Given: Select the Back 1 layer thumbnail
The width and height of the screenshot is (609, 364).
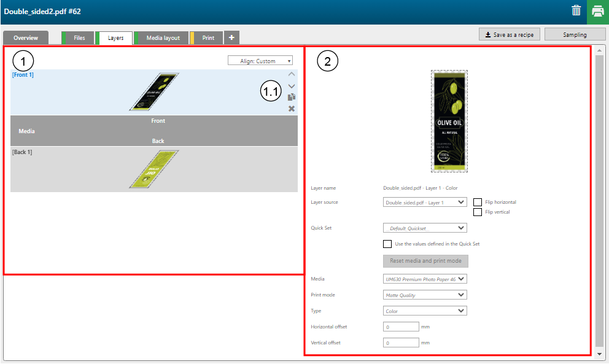Looking at the screenshot, I should [x=153, y=169].
